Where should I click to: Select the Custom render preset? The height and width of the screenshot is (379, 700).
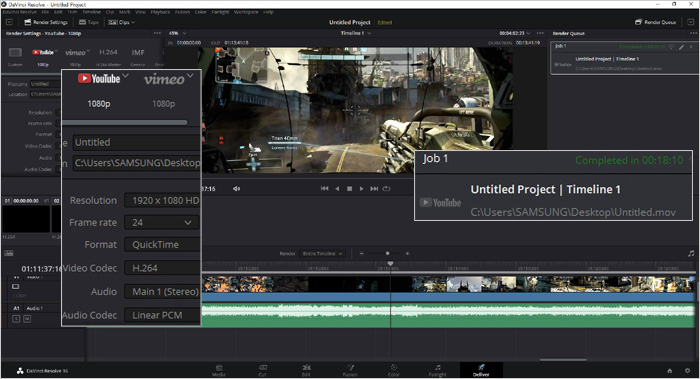pos(15,56)
